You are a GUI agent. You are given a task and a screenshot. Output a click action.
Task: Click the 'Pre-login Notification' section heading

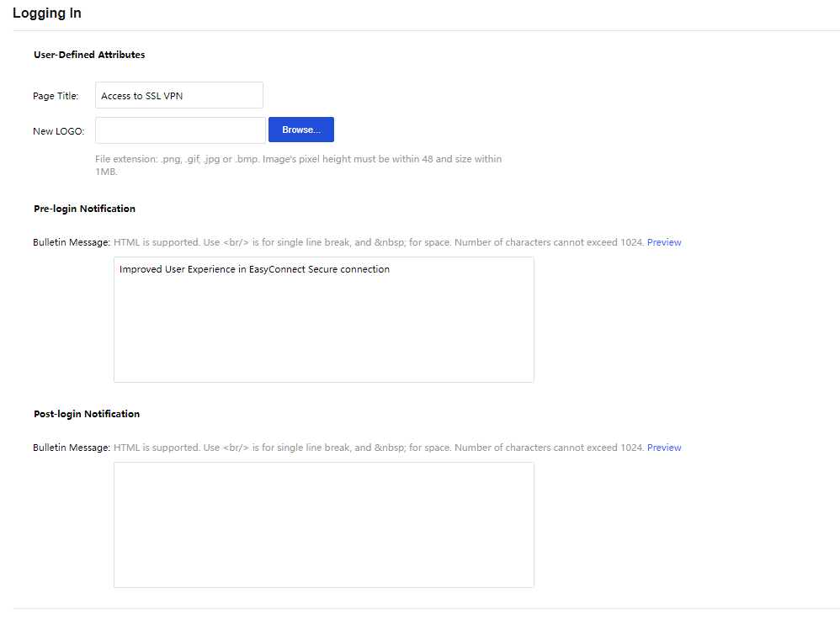pyautogui.click(x=84, y=209)
